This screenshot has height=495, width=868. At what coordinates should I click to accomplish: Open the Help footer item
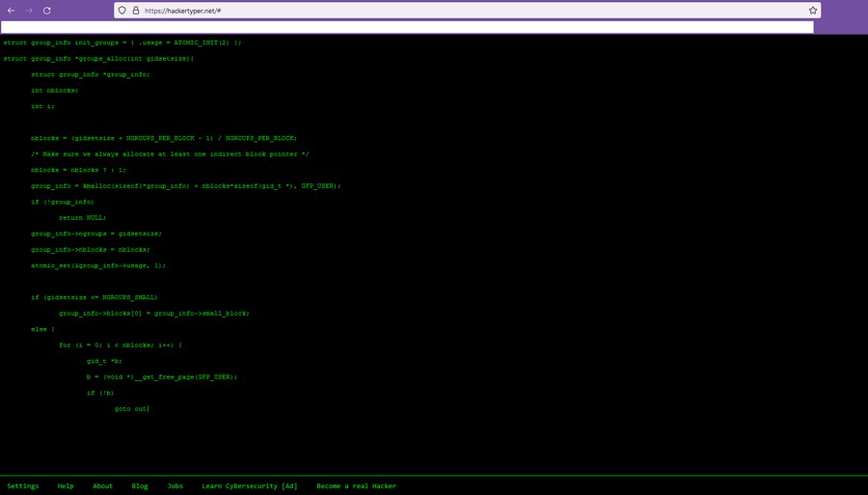pyautogui.click(x=66, y=486)
